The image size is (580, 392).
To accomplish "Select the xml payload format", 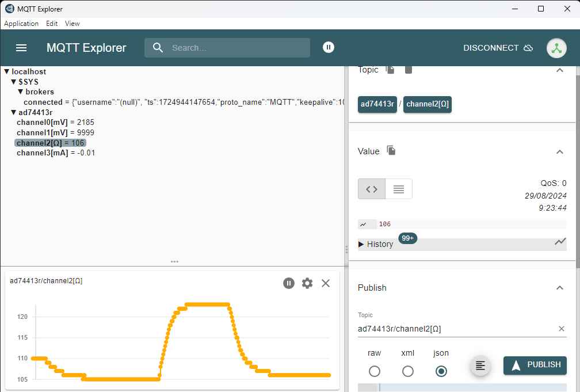I will [x=407, y=371].
